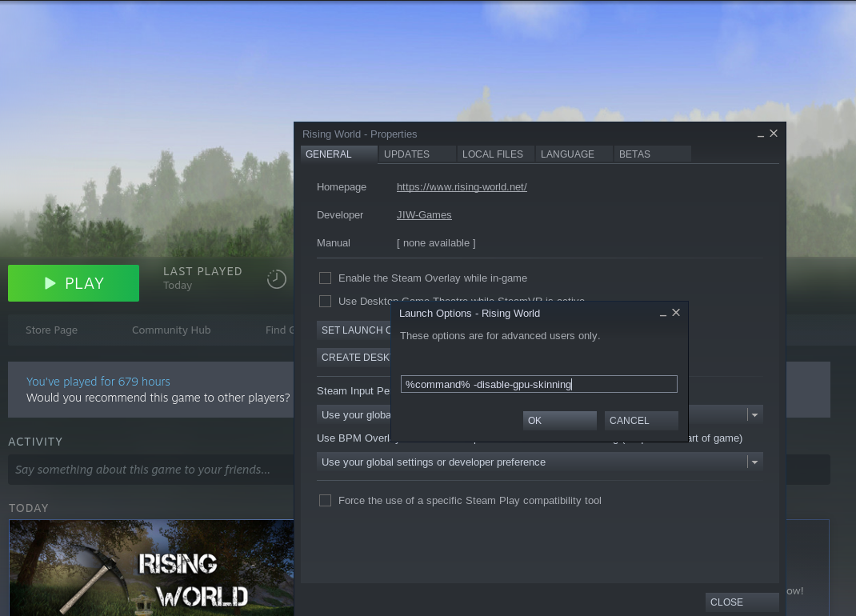The image size is (856, 616).
Task: Switch to the Updates tab
Action: coord(415,154)
